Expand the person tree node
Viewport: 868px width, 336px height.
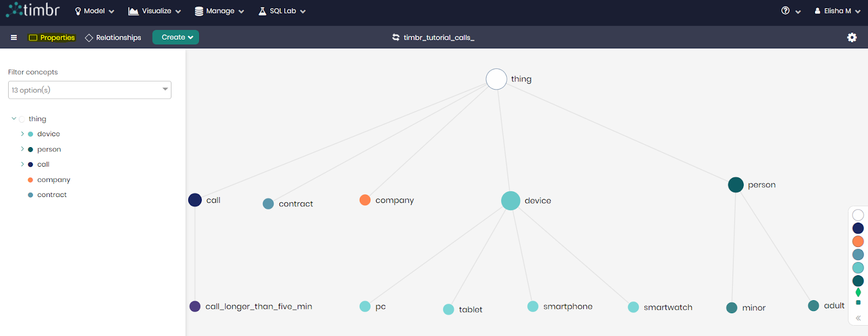pos(22,149)
